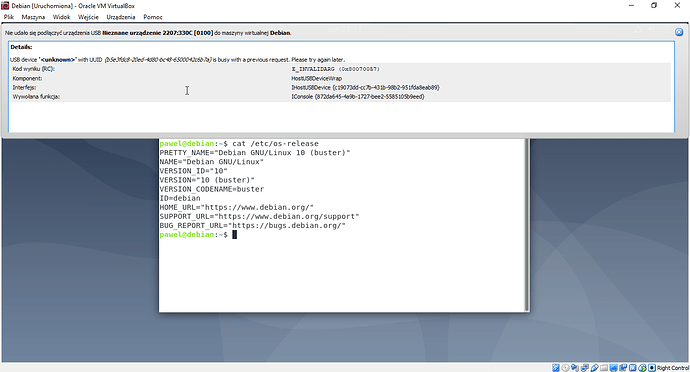Image resolution: width=690 pixels, height=372 pixels.
Task: Click the USB devices status icon
Action: (595, 368)
